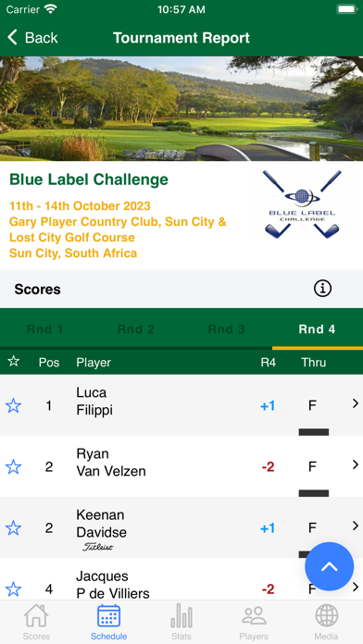Favorite Luca Filippi with the star
The image size is (363, 644).
coord(13,406)
